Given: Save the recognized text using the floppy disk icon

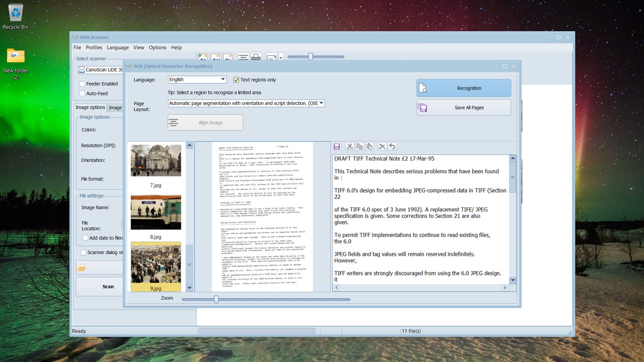Looking at the screenshot, I should (337, 146).
